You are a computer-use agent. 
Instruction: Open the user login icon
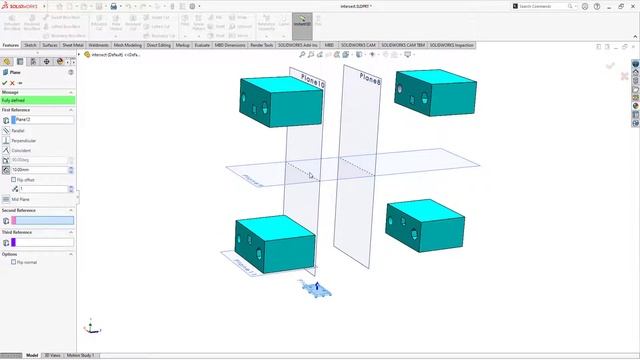pos(585,7)
